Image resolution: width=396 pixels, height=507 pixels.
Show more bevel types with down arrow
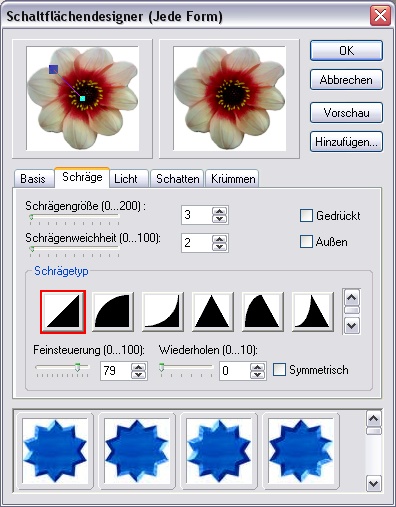point(352,325)
